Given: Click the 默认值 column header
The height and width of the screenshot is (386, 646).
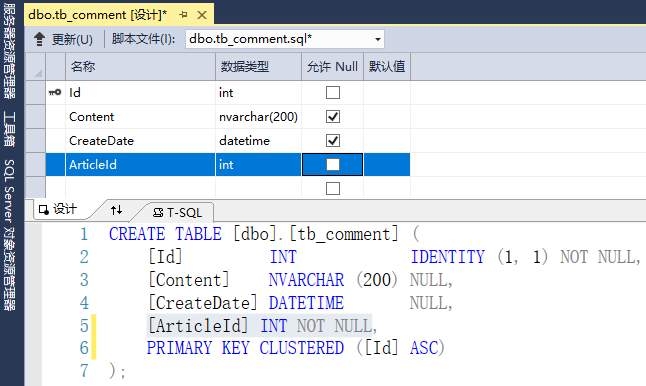Looking at the screenshot, I should pos(387,67).
